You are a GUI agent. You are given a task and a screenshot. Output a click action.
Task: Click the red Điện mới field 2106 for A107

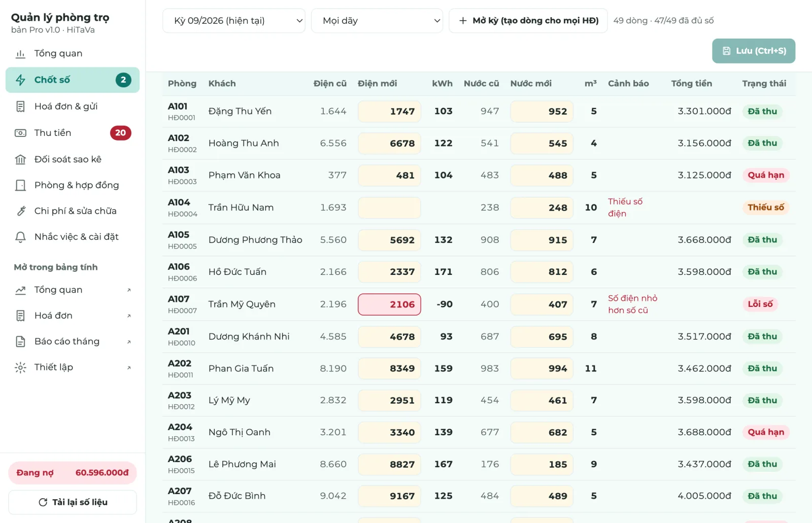389,304
